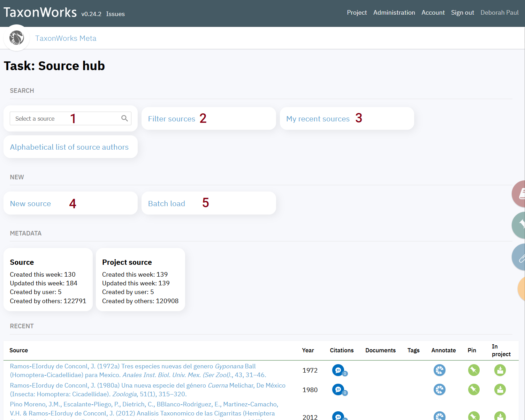
Task: Click the year value 1972
Action: [x=310, y=370]
